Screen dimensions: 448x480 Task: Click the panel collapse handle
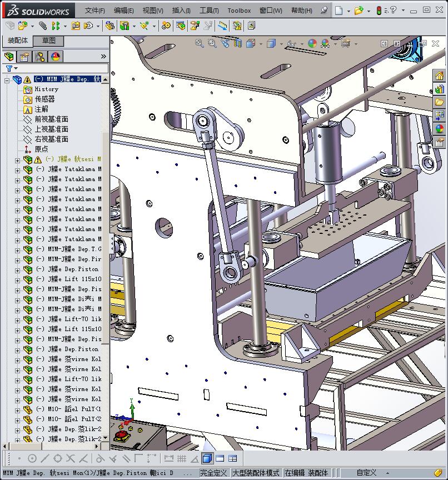point(112,244)
